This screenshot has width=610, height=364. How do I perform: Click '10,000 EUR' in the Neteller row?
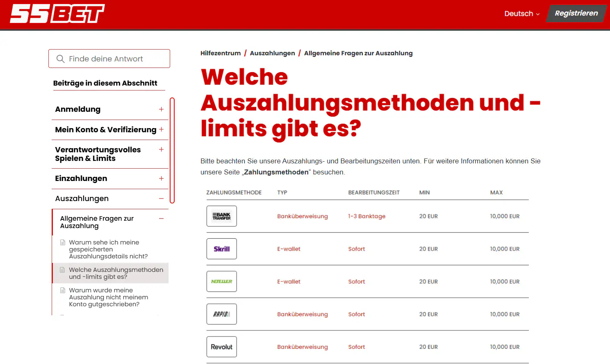tap(505, 282)
